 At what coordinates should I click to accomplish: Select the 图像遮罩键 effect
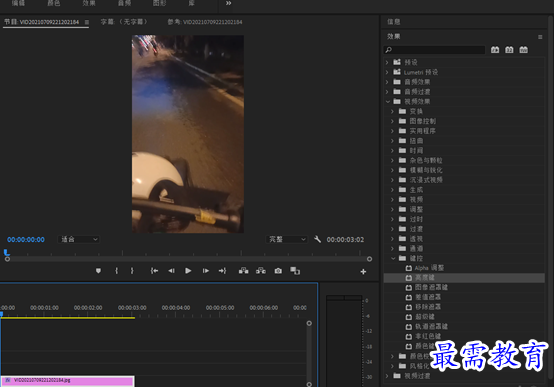tap(431, 287)
